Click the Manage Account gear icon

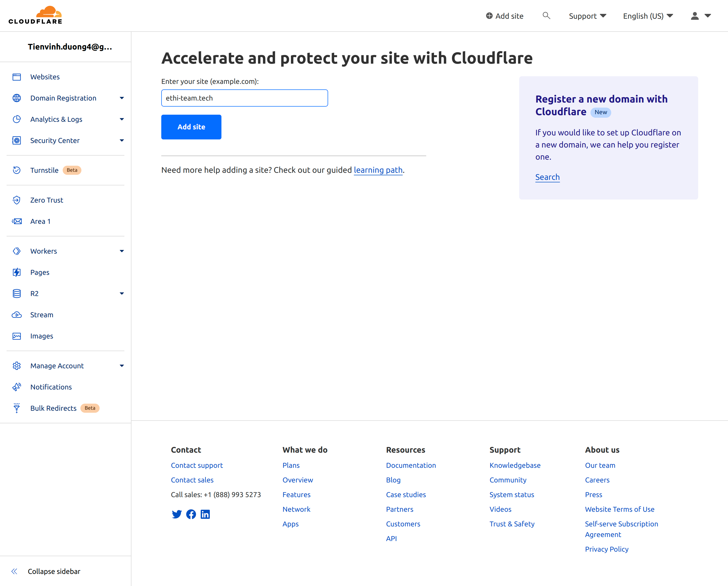coord(16,366)
